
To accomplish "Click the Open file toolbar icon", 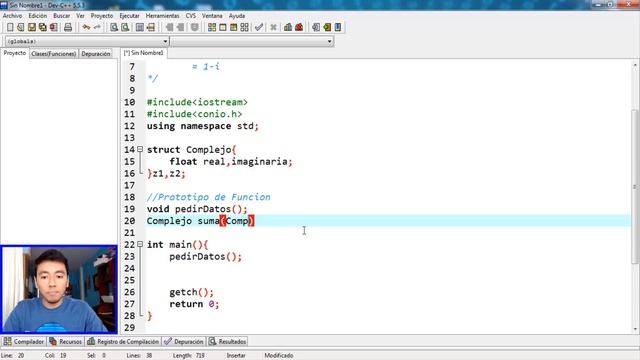I will pos(21,27).
